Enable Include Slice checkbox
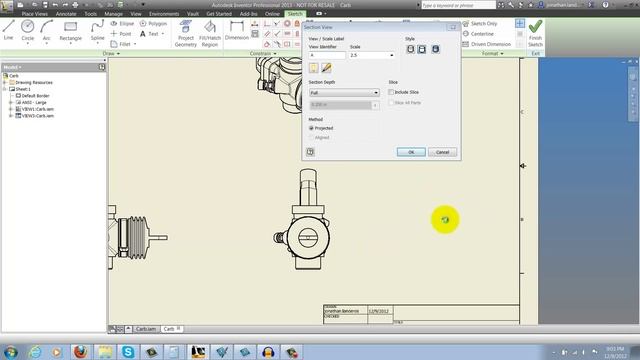 391,92
